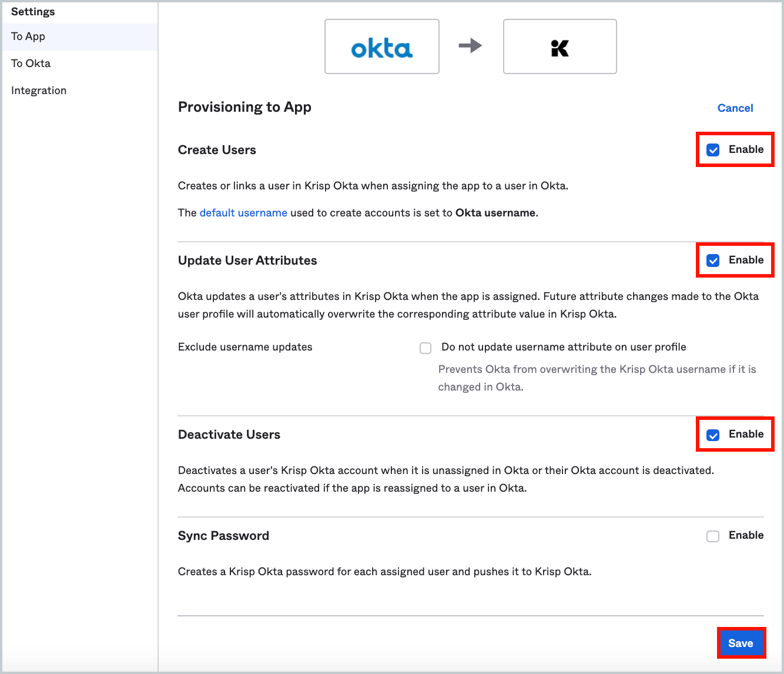Save the provisioning settings
Image resolution: width=784 pixels, height=674 pixels.
(741, 643)
